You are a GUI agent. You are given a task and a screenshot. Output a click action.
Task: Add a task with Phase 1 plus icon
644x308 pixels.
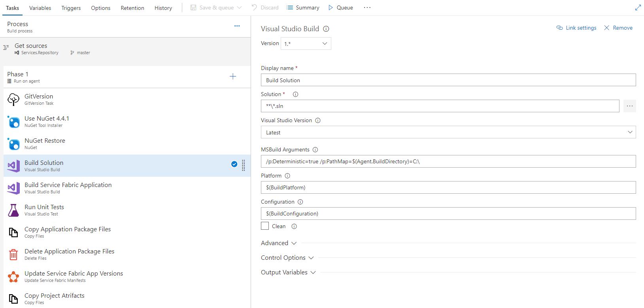click(x=233, y=77)
